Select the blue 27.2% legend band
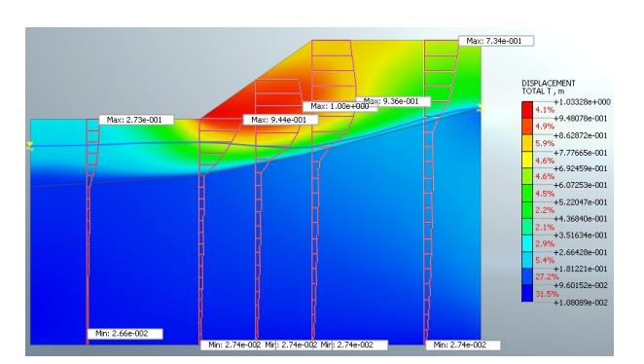The image size is (644, 364). coord(527,277)
